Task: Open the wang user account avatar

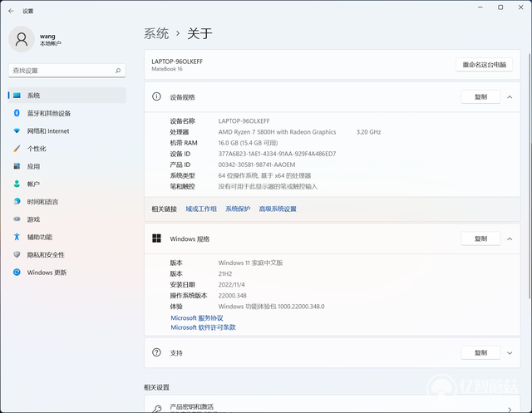Action: pyautogui.click(x=22, y=39)
